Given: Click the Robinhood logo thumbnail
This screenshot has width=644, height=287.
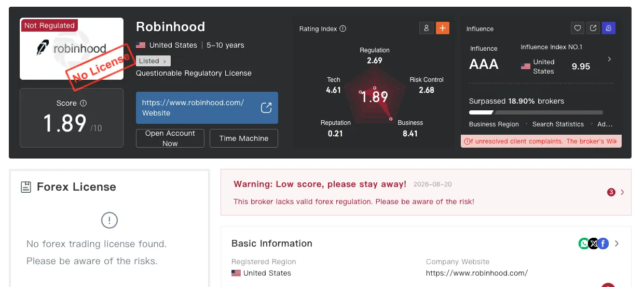Looking at the screenshot, I should (x=72, y=49).
